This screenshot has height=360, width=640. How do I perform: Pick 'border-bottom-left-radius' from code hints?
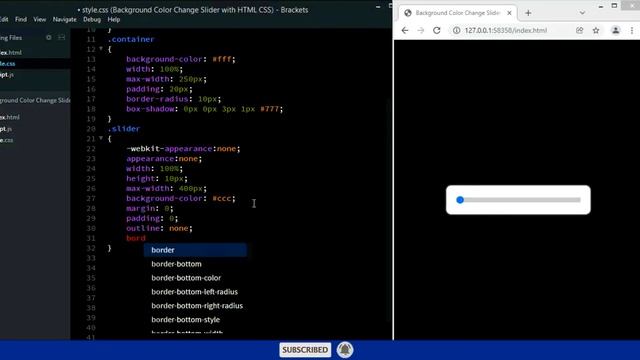[x=195, y=291]
